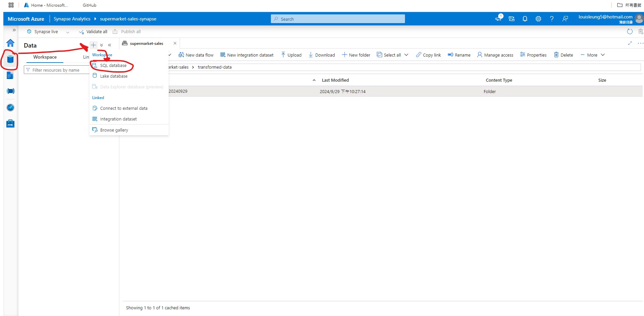This screenshot has height=316, width=644.
Task: Open the Monitor hub icon
Action: pyautogui.click(x=10, y=107)
